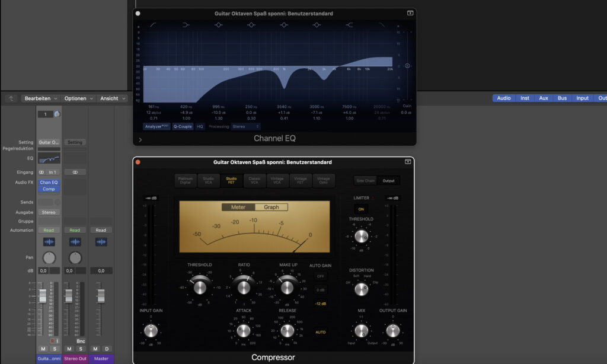
Task: Mute the Guitar channel strip
Action: 43,349
